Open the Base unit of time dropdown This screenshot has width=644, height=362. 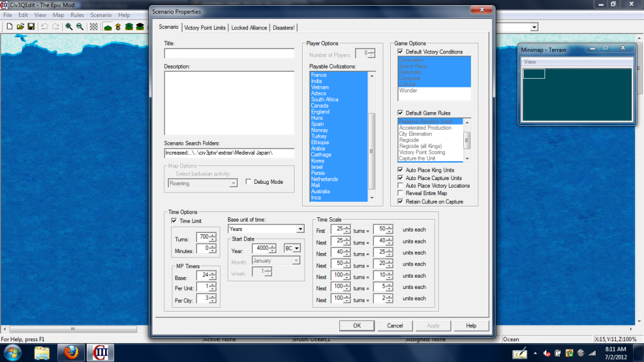tap(300, 229)
